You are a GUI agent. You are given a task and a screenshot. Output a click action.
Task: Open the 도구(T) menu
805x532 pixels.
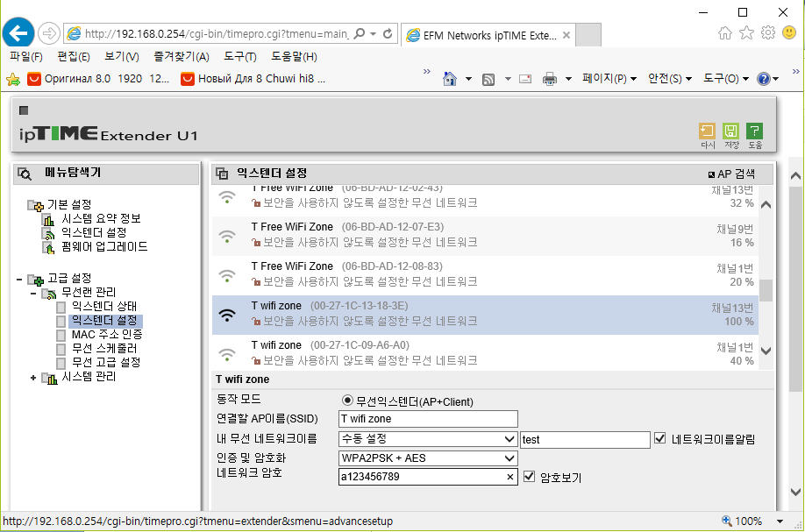click(239, 56)
